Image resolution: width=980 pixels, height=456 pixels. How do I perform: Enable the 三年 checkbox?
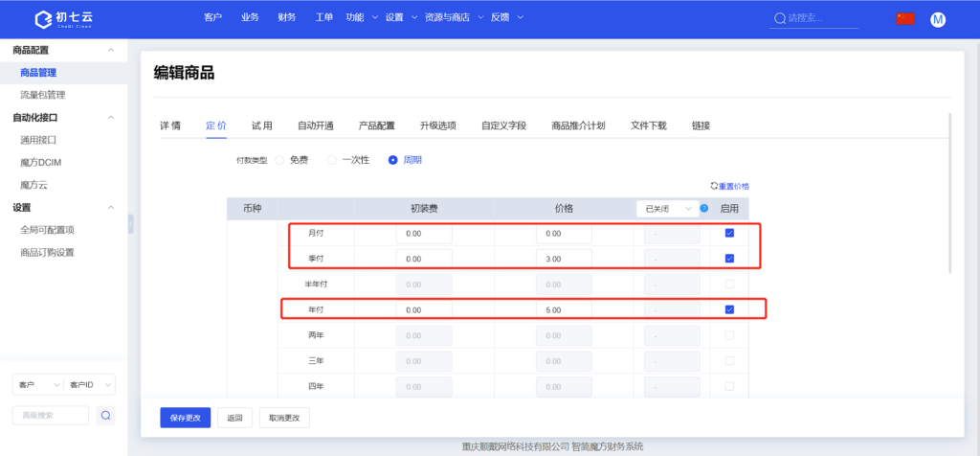pyautogui.click(x=729, y=361)
